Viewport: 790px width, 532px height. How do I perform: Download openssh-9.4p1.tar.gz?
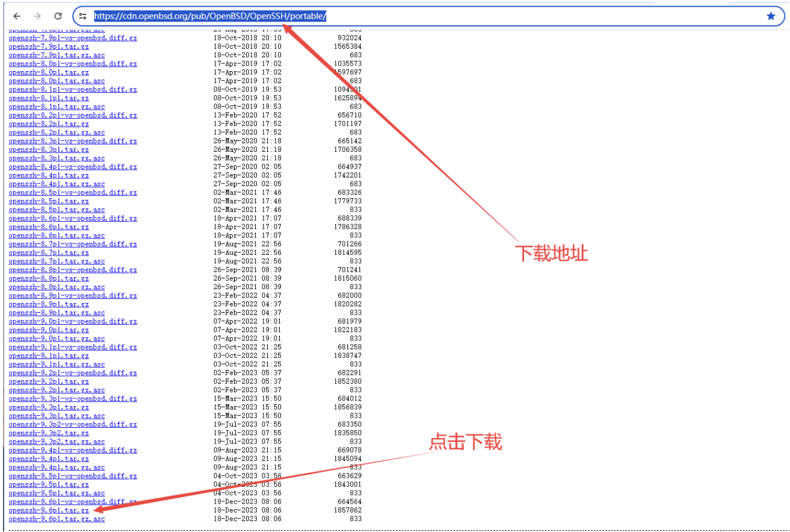pos(49,458)
